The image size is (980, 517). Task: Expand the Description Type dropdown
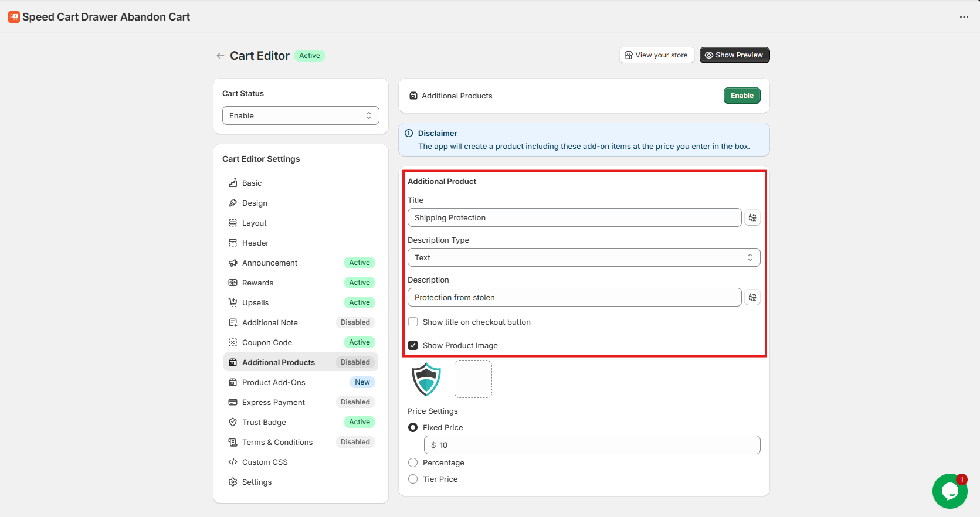click(584, 257)
